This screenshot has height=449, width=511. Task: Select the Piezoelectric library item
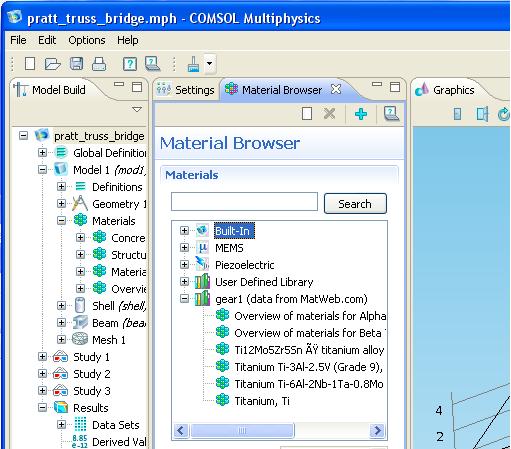[245, 265]
